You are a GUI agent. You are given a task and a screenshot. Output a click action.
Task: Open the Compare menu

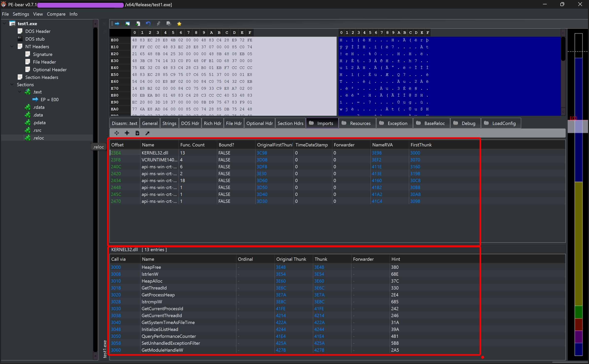[x=56, y=14]
